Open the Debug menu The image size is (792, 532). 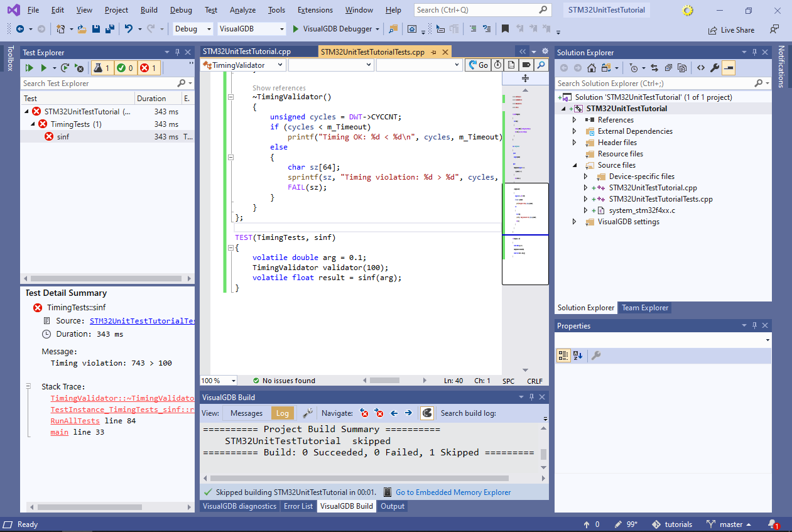[181, 10]
